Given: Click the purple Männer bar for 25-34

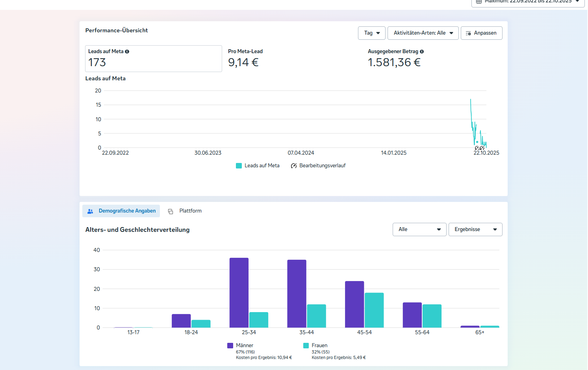Looking at the screenshot, I should click(239, 292).
